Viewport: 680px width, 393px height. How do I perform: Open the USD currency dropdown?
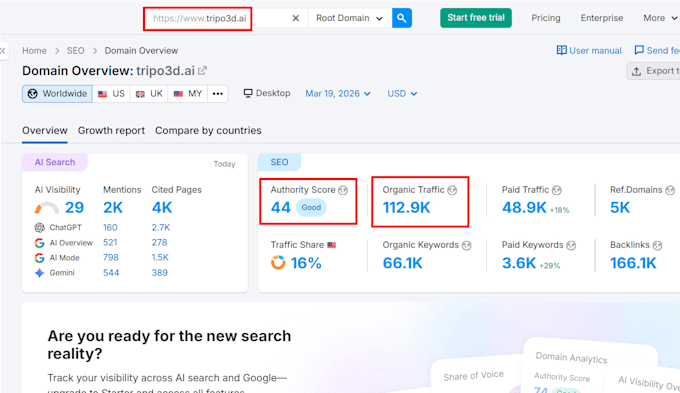402,94
